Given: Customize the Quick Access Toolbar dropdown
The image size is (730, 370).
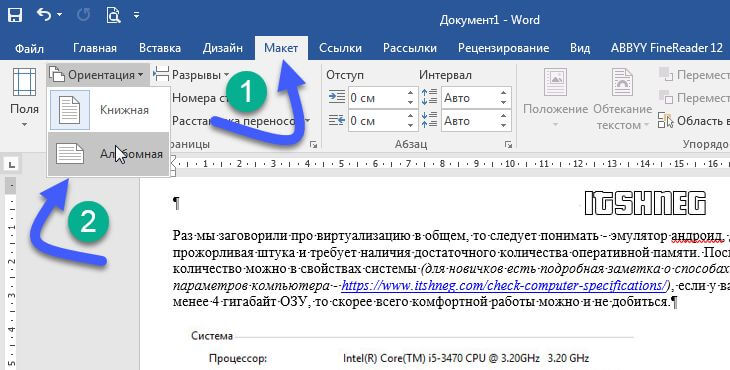Looking at the screenshot, I should [136, 15].
